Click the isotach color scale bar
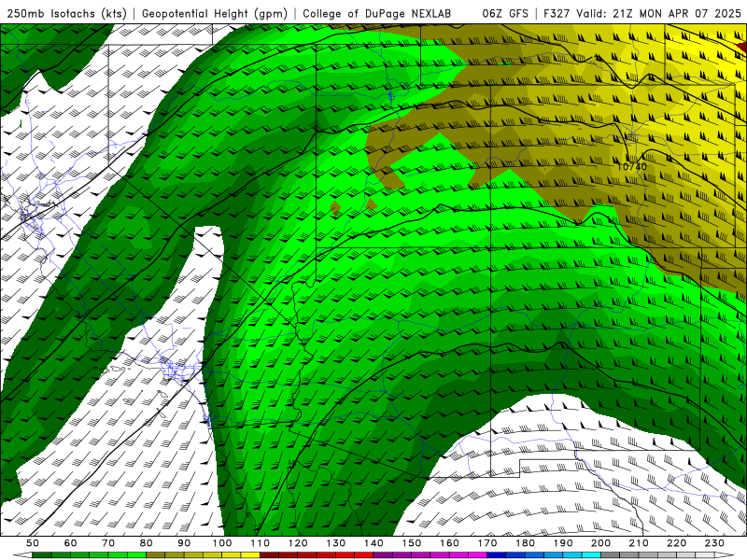747x560 pixels. point(373,555)
